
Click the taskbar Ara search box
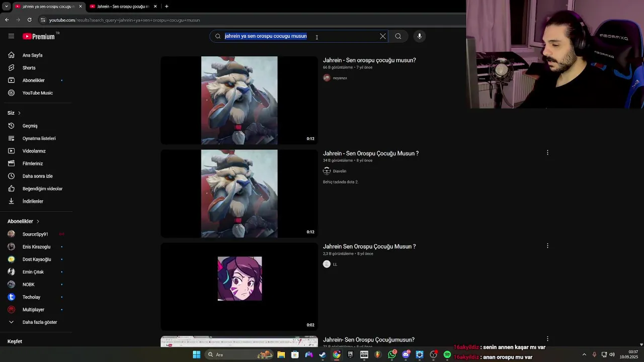pyautogui.click(x=240, y=354)
